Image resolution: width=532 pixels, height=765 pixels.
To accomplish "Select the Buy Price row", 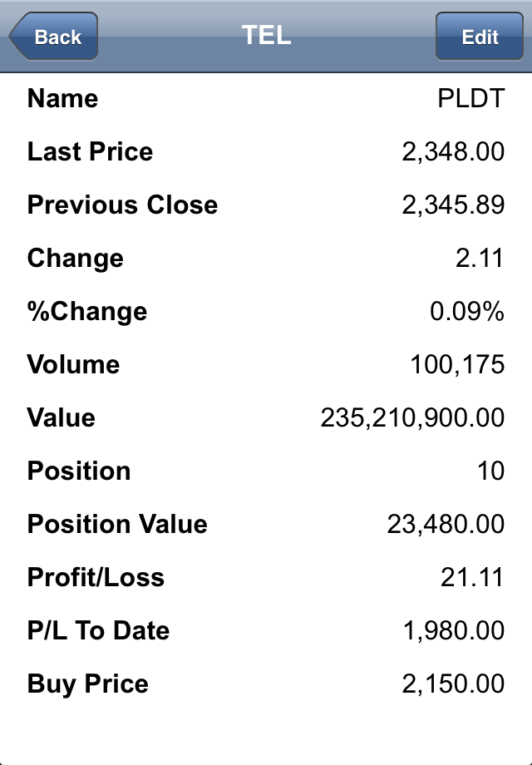I will (x=266, y=684).
